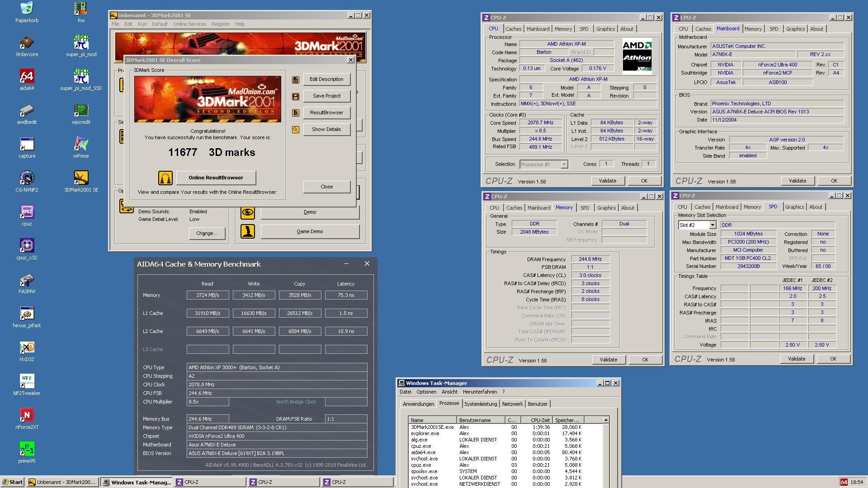Click the Show Details magnifier icon
Image resolution: width=868 pixels, height=488 pixels.
tap(296, 130)
